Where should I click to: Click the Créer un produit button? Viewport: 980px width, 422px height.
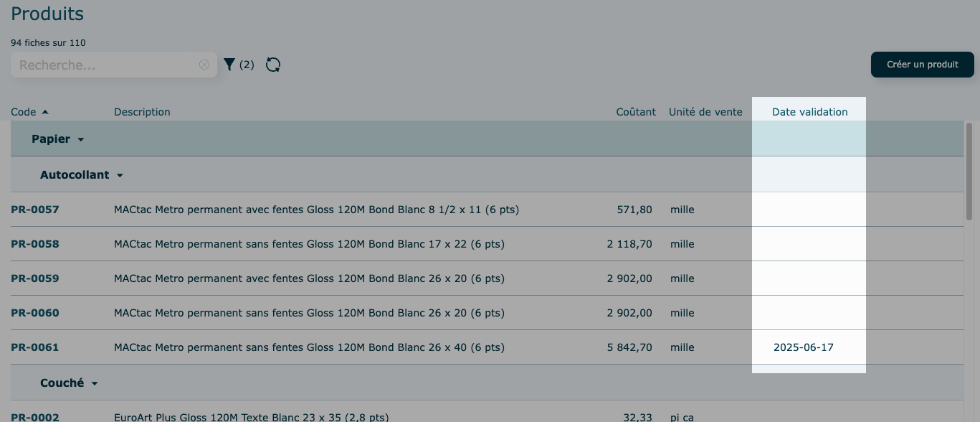click(x=922, y=65)
